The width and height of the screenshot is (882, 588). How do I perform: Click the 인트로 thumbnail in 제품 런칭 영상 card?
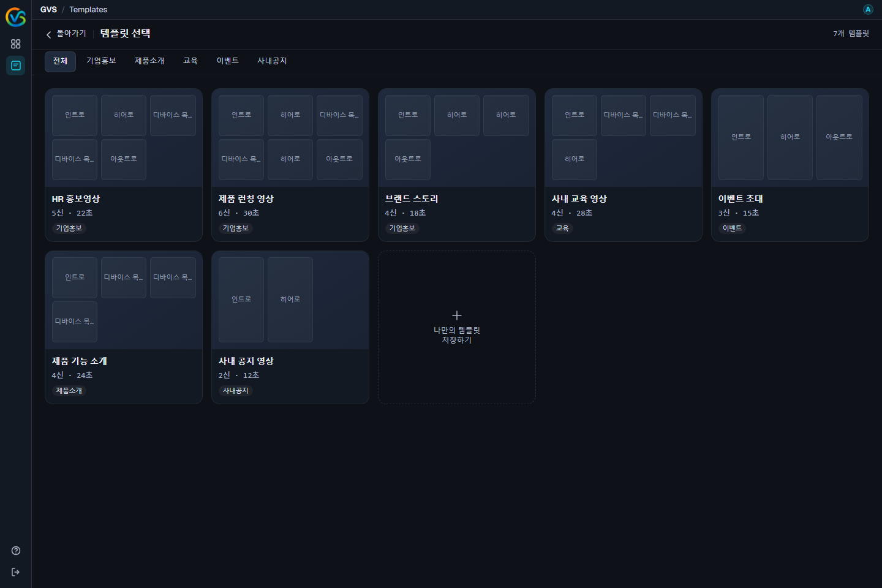click(x=241, y=115)
